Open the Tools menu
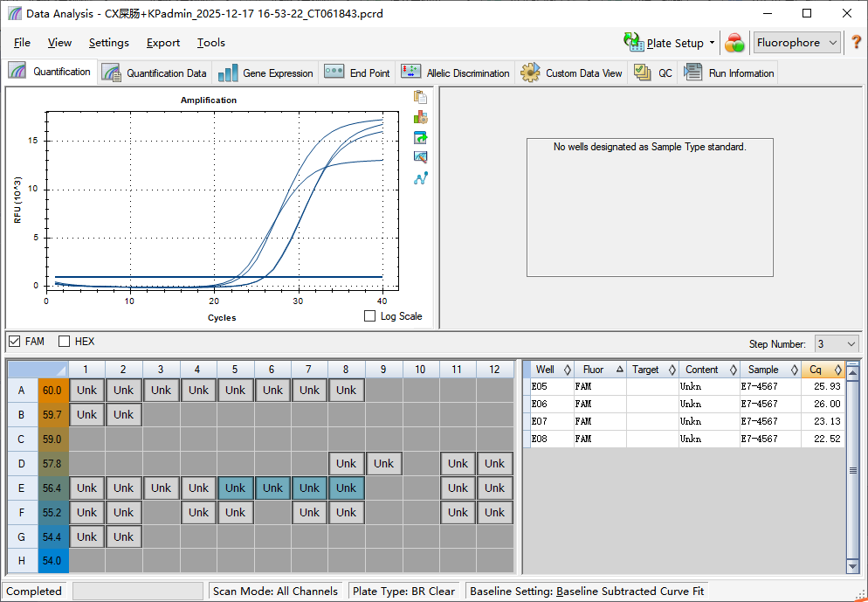The image size is (868, 602). 211,43
